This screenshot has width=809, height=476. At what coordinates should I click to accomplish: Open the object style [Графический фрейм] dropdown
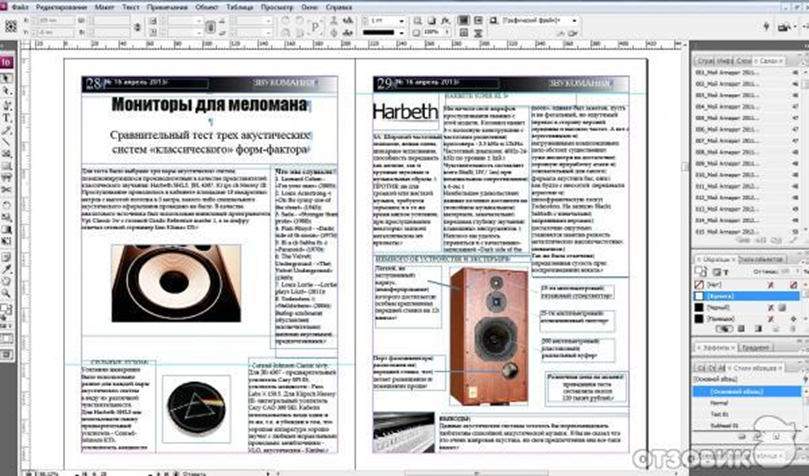574,21
